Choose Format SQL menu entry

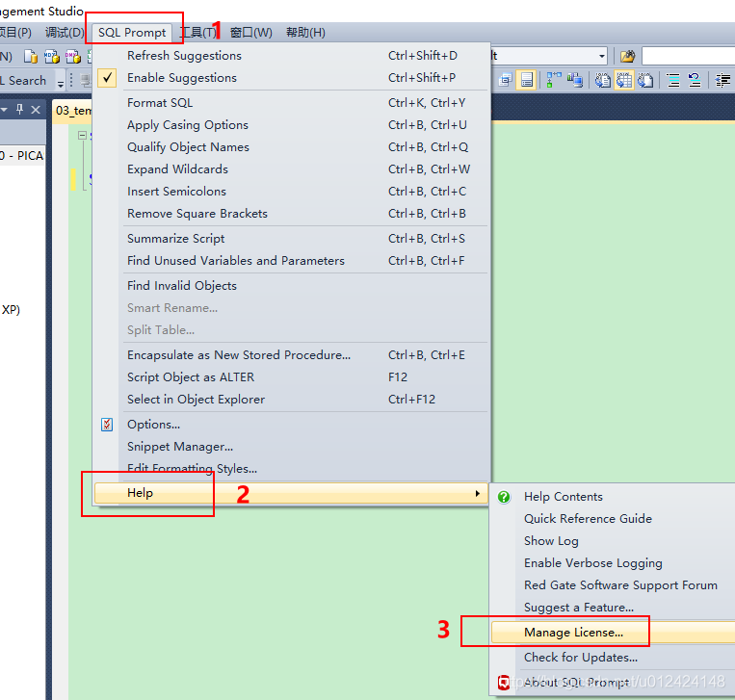click(x=160, y=103)
